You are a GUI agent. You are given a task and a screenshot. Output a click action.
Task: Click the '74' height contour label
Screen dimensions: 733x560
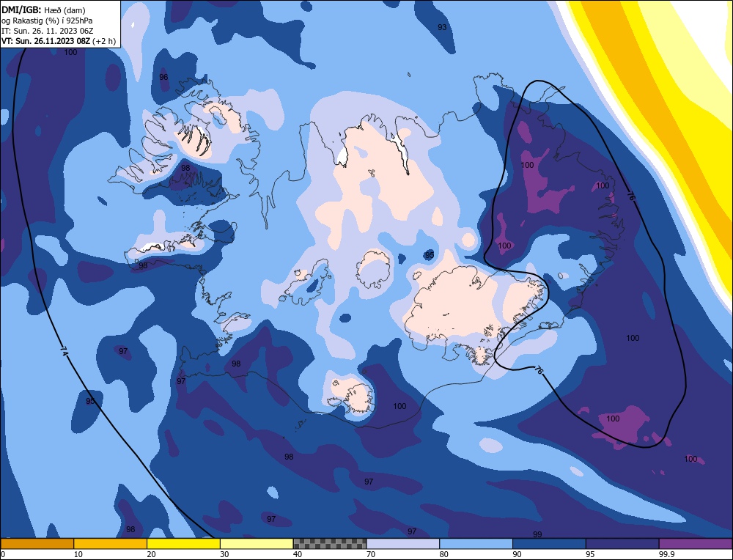click(64, 352)
